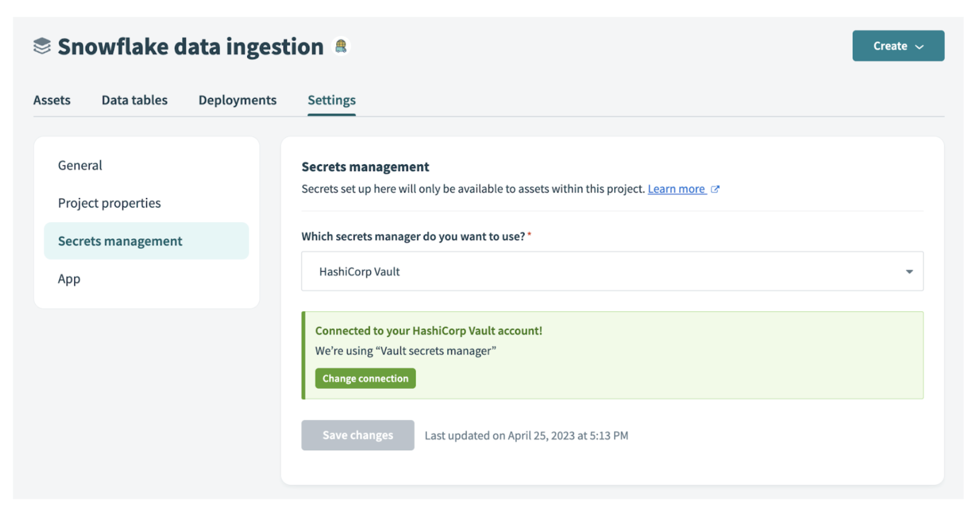Switch to the Assets tab
Viewport: 980px width, 514px height.
(x=52, y=100)
